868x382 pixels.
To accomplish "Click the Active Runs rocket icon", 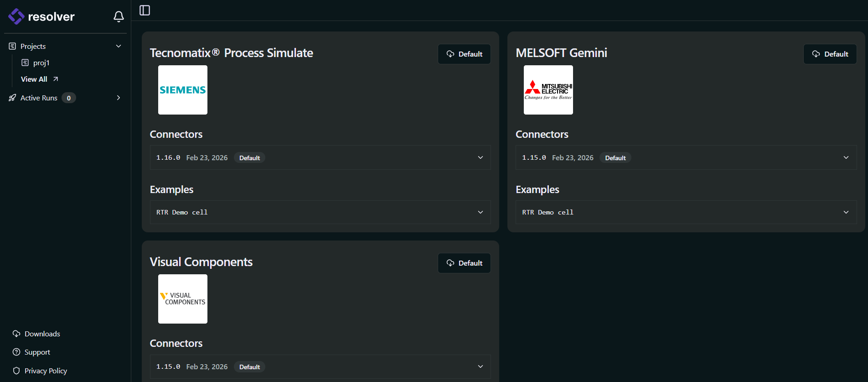I will [12, 98].
